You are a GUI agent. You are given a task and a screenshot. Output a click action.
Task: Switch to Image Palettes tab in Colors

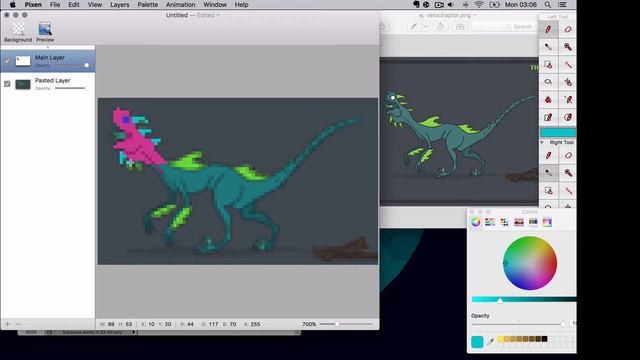tap(519, 222)
